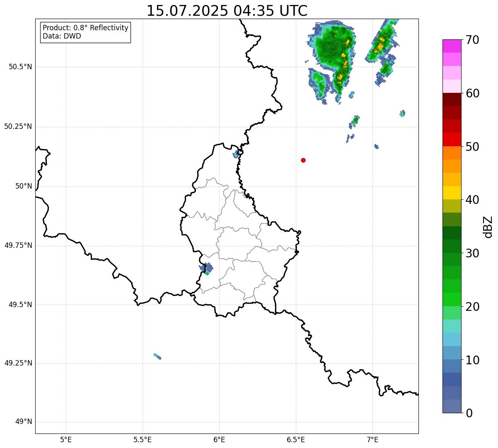Click the orange colorbar swatch below 50
Screen dimensions: 498x448
coord(452,153)
